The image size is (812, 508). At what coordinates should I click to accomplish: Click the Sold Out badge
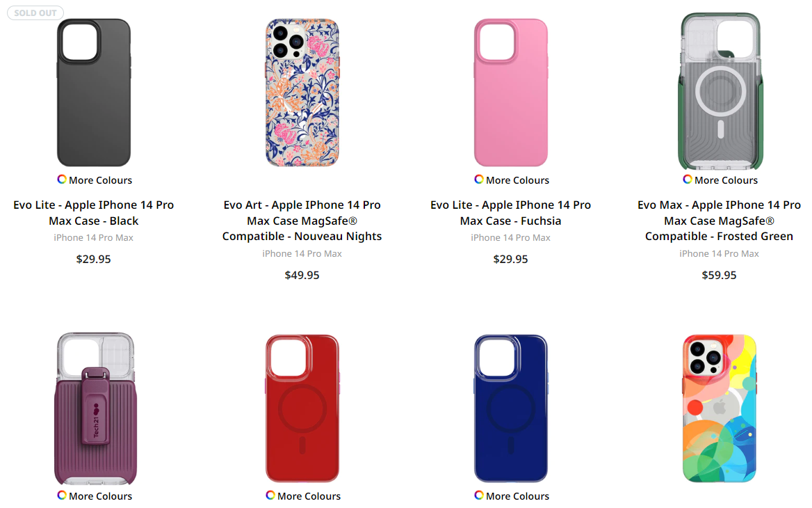pyautogui.click(x=35, y=13)
